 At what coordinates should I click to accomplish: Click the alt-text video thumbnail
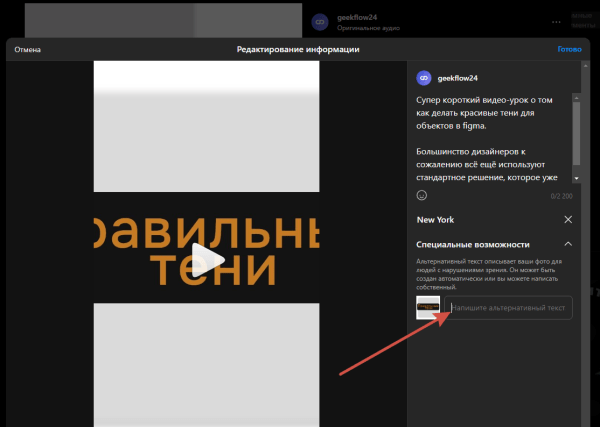(428, 307)
